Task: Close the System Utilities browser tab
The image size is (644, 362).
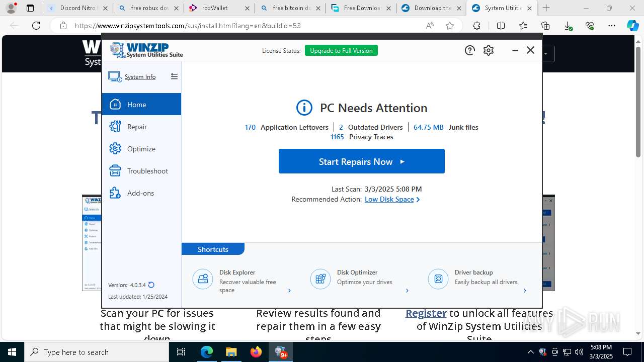Action: [529, 8]
